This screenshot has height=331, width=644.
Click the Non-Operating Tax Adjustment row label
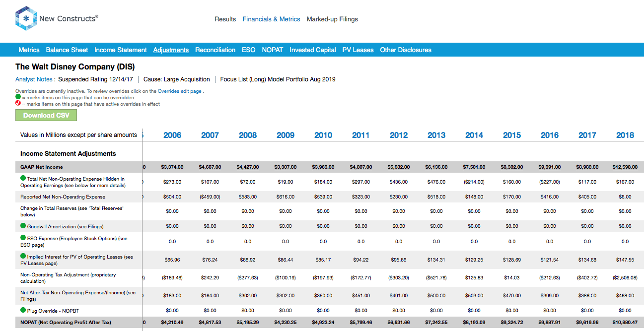point(69,278)
